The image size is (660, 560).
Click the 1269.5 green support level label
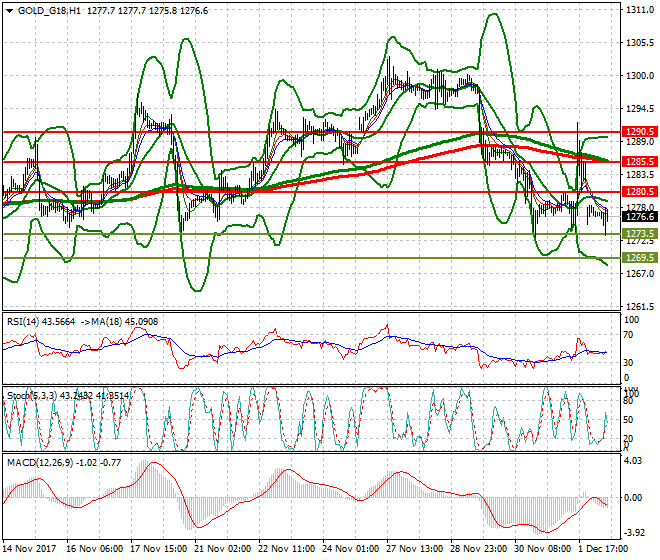click(640, 258)
